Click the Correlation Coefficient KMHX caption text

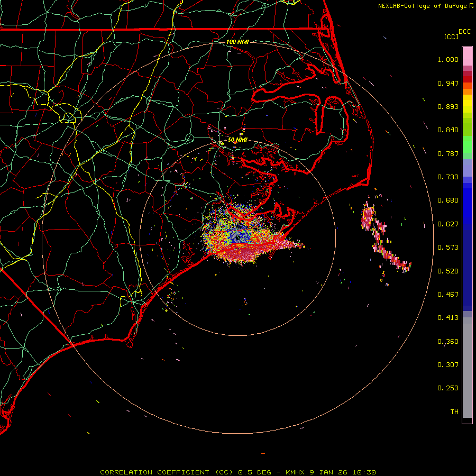(x=238, y=472)
